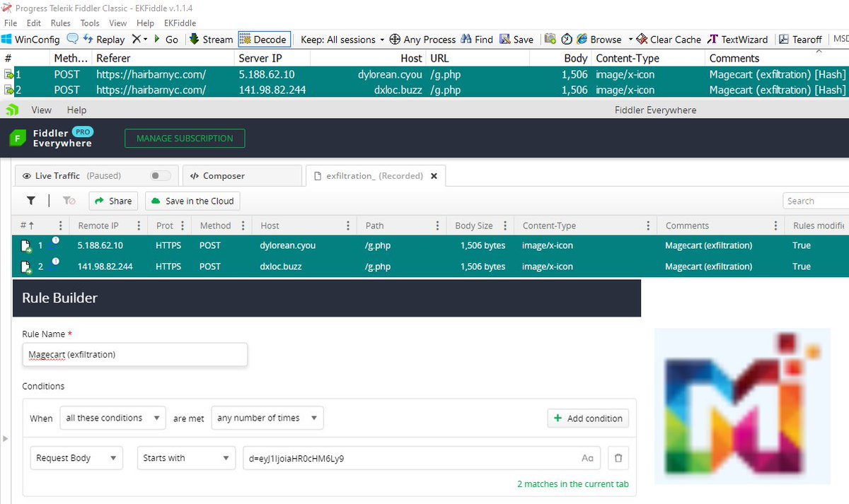The width and height of the screenshot is (849, 504).
Task: Delete the condition with trash icon
Action: (618, 458)
